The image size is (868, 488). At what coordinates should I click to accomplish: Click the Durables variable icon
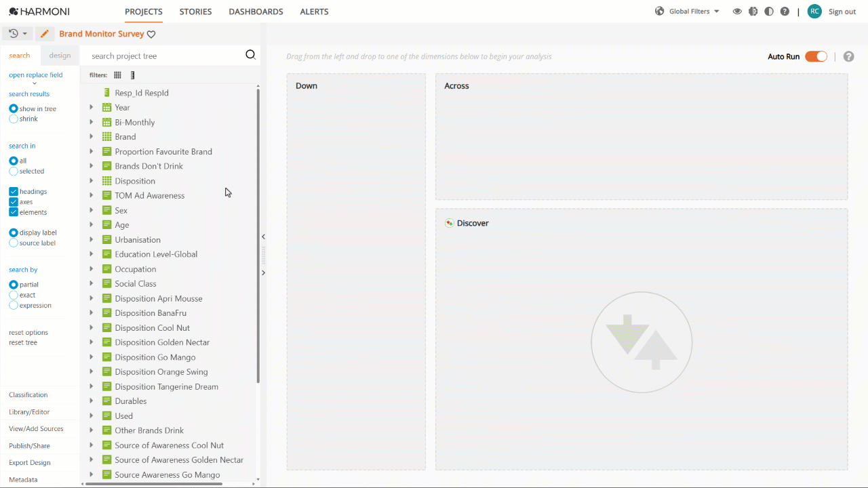point(106,401)
